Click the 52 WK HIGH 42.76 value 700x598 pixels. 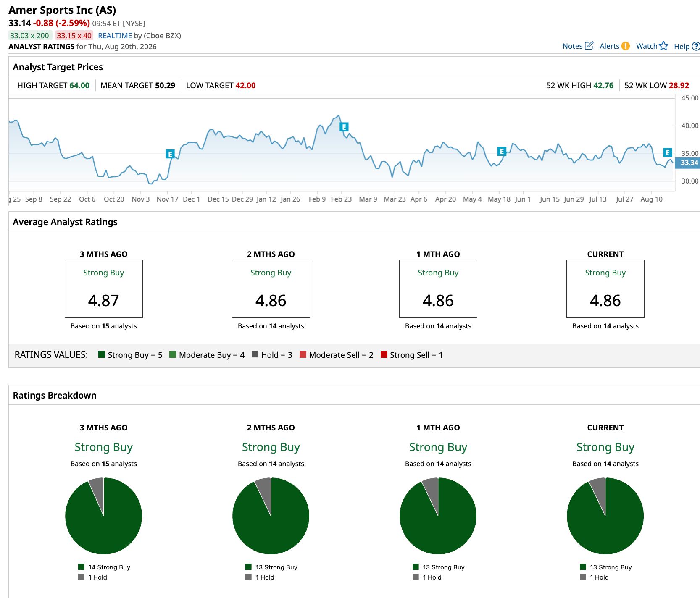coord(603,85)
